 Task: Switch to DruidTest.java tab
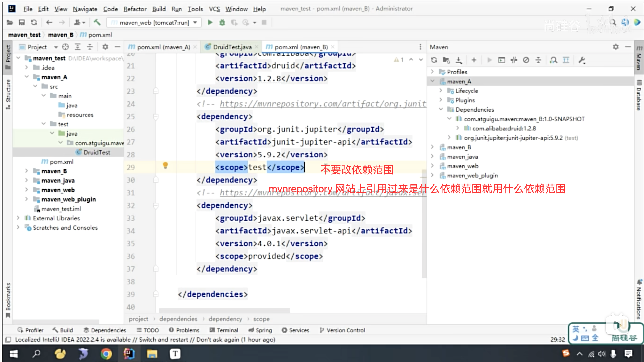click(232, 47)
